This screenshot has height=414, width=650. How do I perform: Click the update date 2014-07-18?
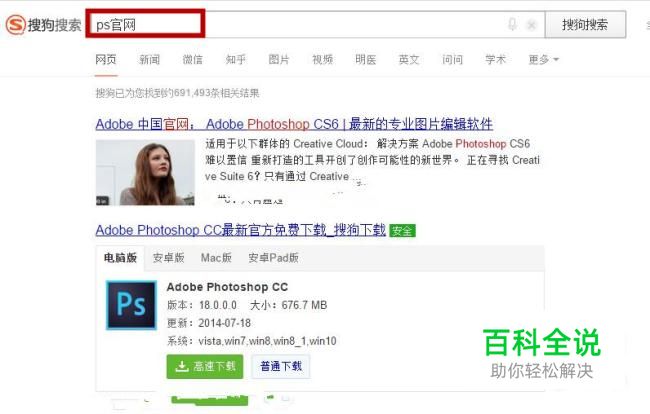pos(224,323)
